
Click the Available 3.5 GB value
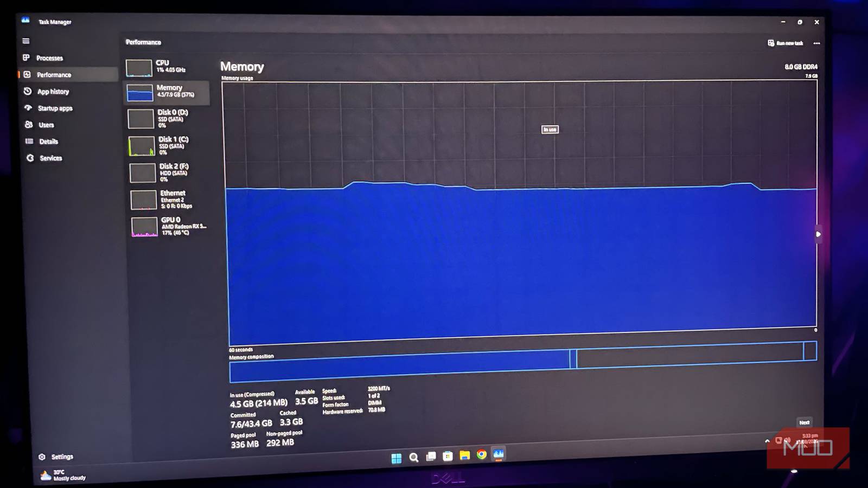(307, 401)
